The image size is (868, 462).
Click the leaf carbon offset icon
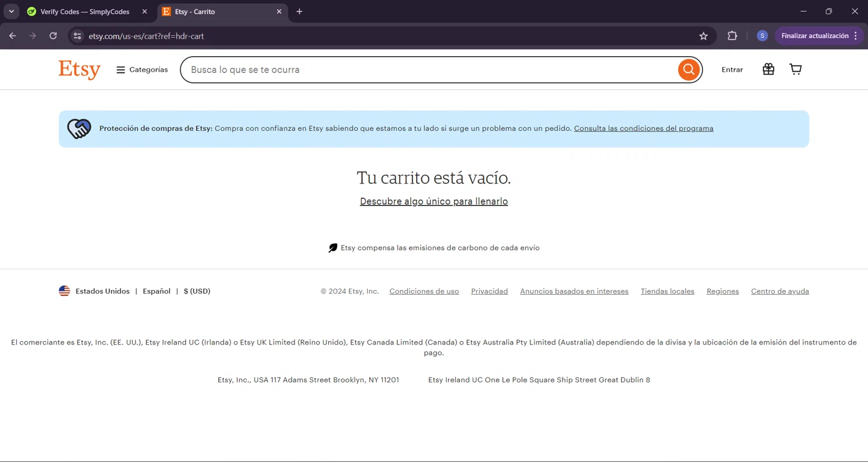pos(333,248)
